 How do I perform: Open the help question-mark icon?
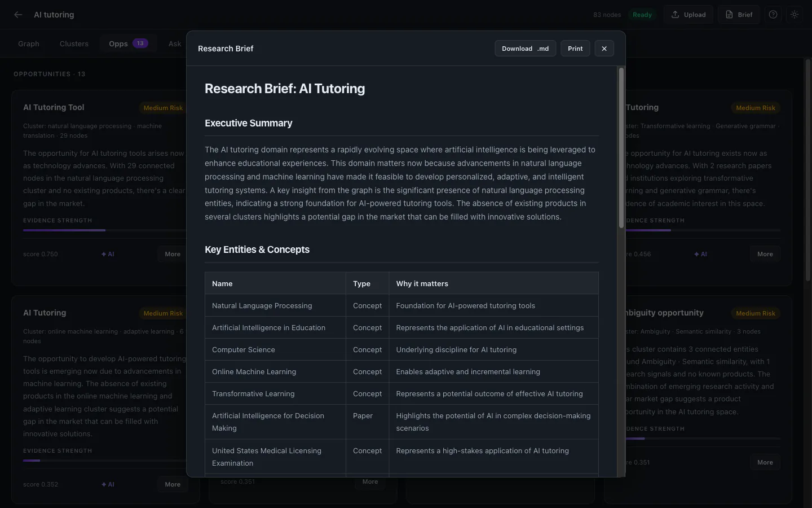click(773, 15)
